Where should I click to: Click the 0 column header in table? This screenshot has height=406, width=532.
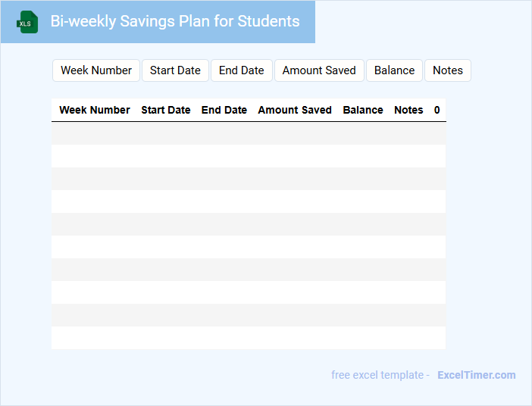[x=437, y=110]
